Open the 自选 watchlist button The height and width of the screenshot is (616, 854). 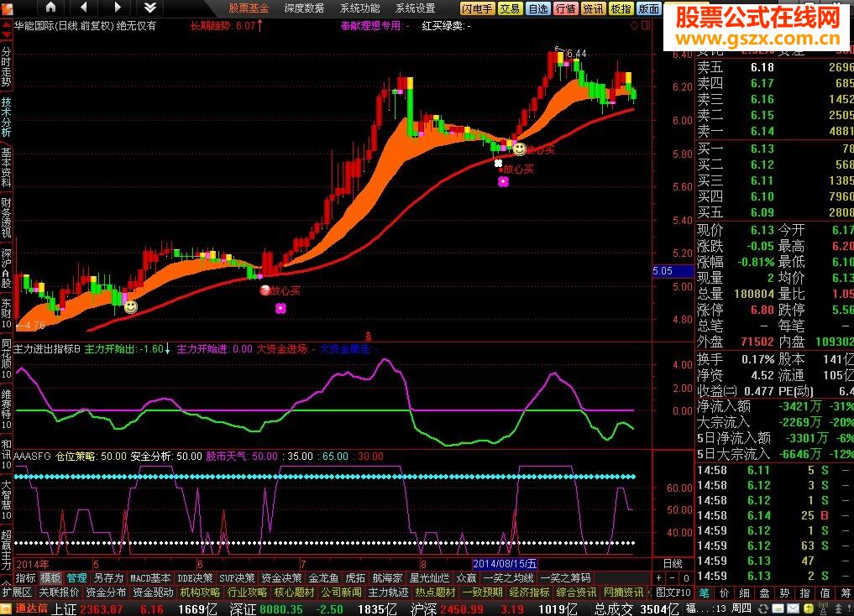point(538,8)
